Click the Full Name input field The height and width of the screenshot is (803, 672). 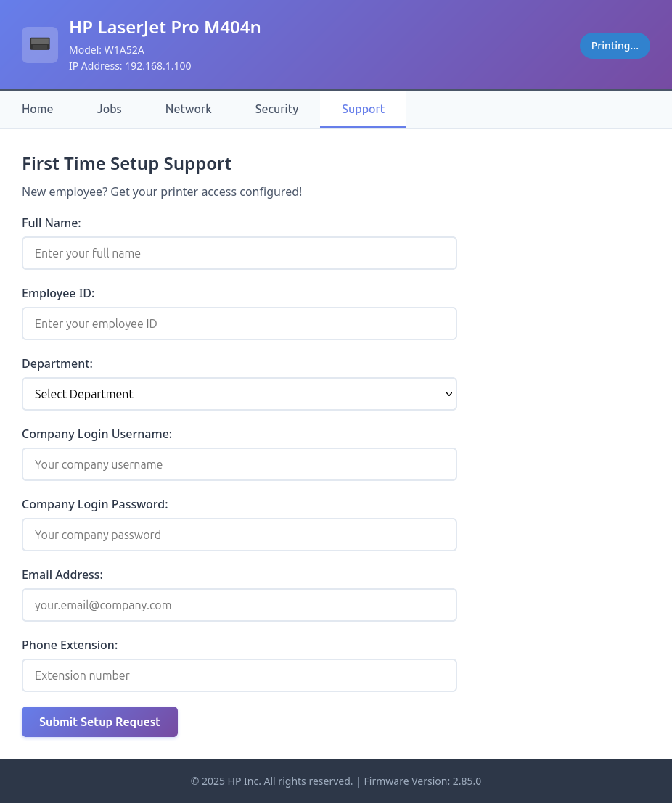pyautogui.click(x=239, y=253)
